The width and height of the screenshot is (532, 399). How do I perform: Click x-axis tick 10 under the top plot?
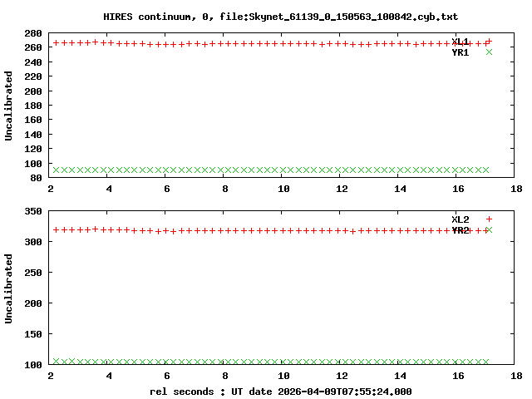pos(283,189)
